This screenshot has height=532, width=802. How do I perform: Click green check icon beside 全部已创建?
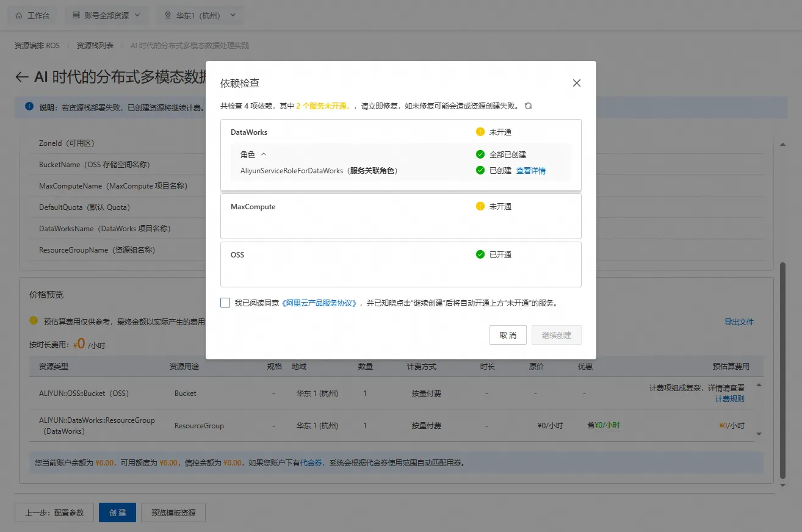pos(480,154)
